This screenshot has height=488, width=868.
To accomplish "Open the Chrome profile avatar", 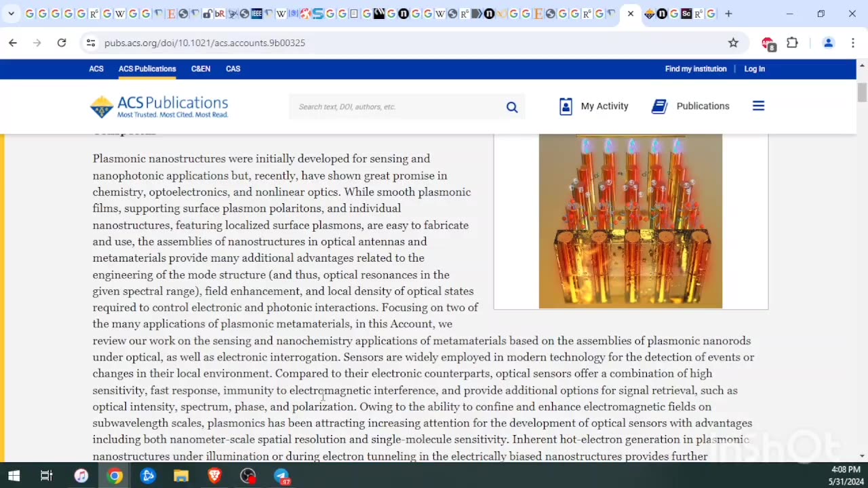I will coord(828,43).
